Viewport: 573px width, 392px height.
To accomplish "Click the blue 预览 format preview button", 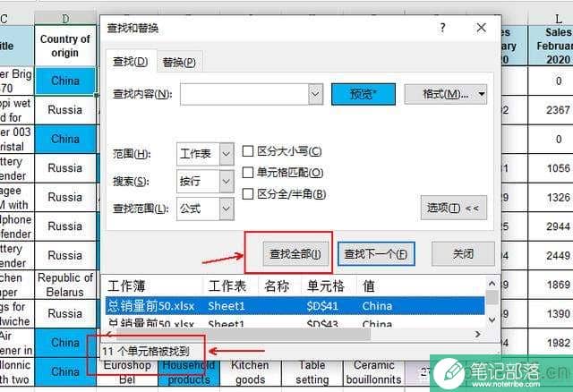I will tap(363, 94).
